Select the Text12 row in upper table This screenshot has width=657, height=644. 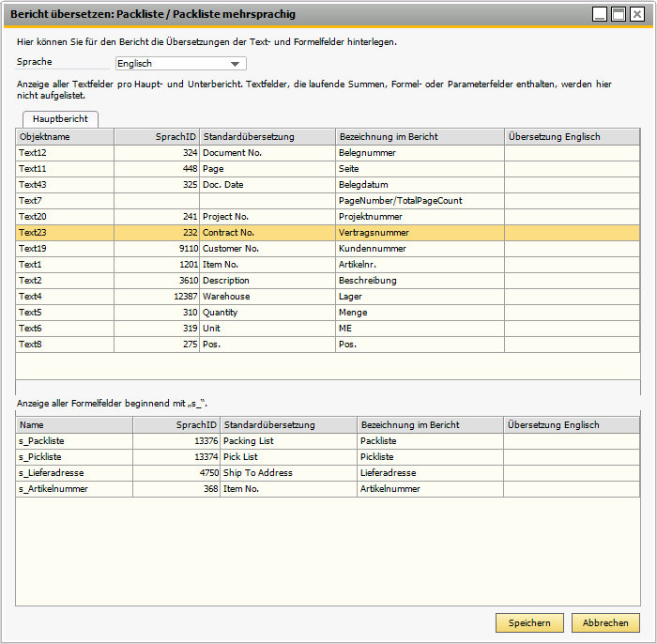pyautogui.click(x=65, y=153)
